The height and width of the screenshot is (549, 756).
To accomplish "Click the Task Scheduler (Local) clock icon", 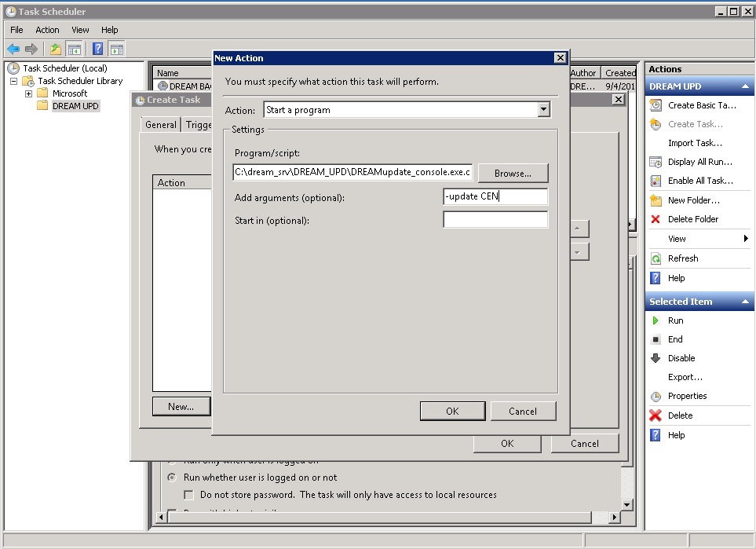I will click(13, 68).
